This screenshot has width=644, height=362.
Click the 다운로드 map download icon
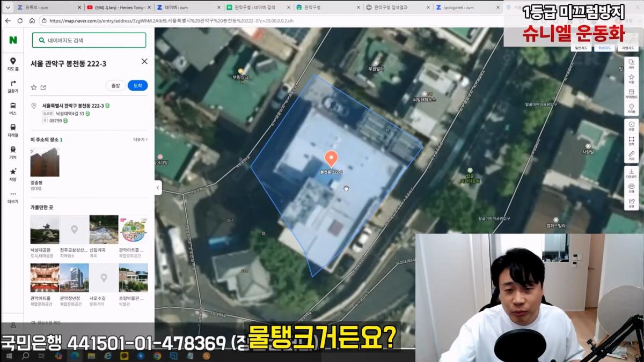[x=631, y=173]
